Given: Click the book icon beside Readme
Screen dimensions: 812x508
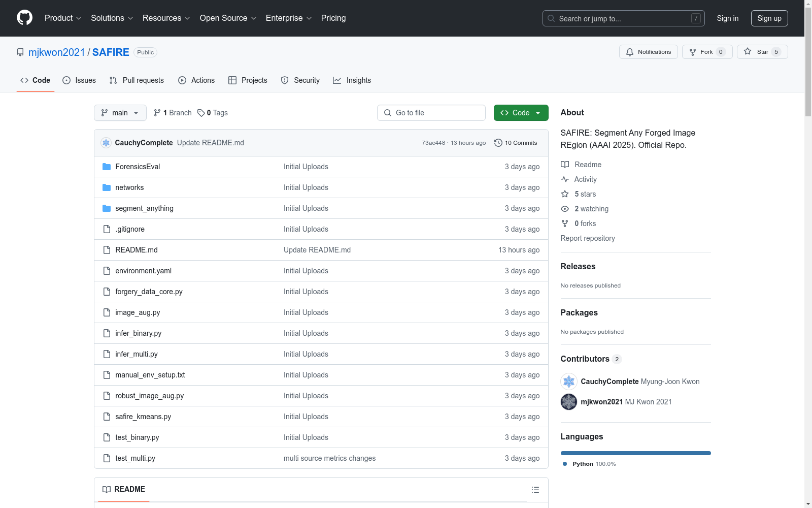Looking at the screenshot, I should (x=565, y=165).
